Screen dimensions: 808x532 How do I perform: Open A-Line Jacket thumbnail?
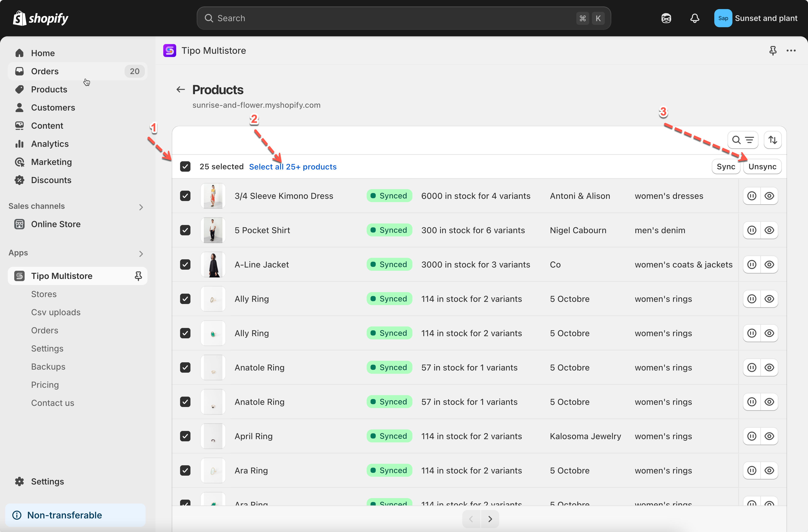213,264
